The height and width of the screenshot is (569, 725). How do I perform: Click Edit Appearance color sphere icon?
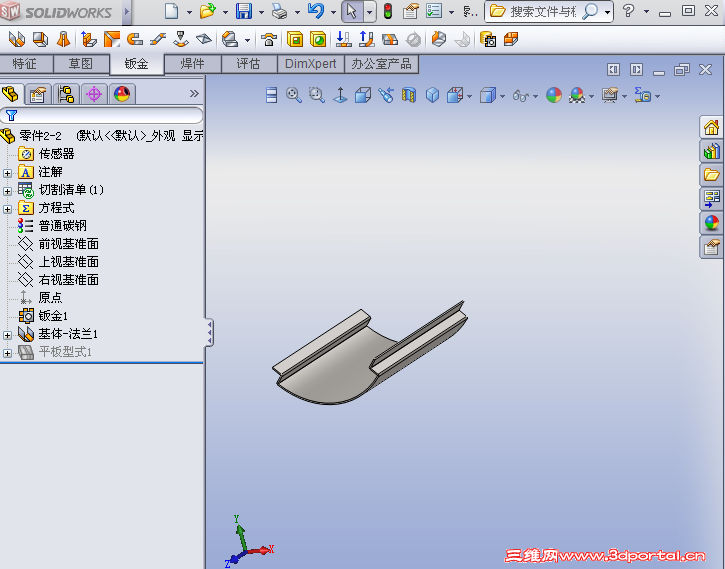click(x=554, y=96)
